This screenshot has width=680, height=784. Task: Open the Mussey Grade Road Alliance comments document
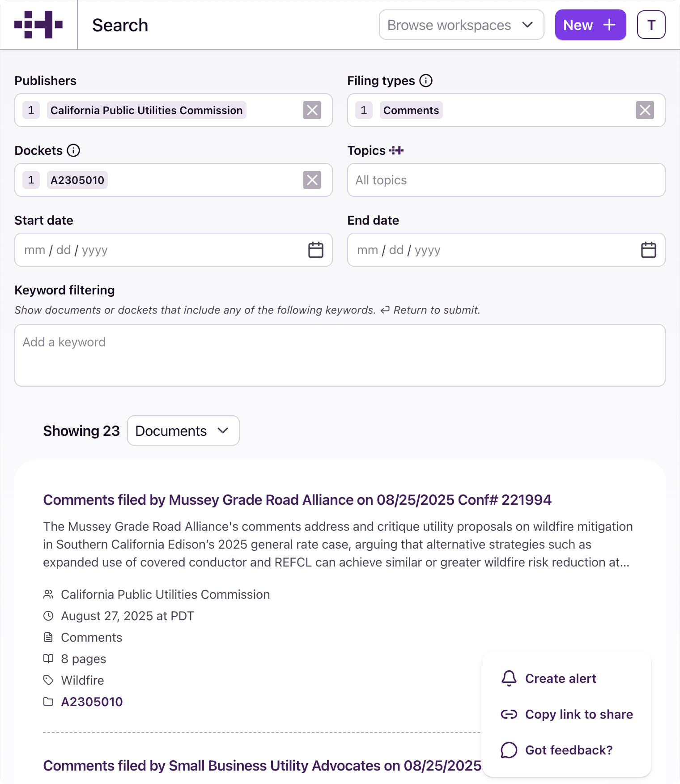[x=297, y=500]
